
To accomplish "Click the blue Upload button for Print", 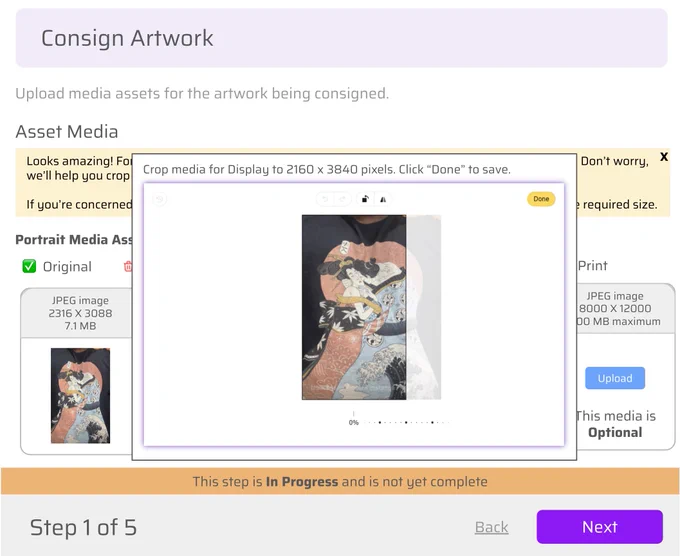I will pyautogui.click(x=615, y=378).
